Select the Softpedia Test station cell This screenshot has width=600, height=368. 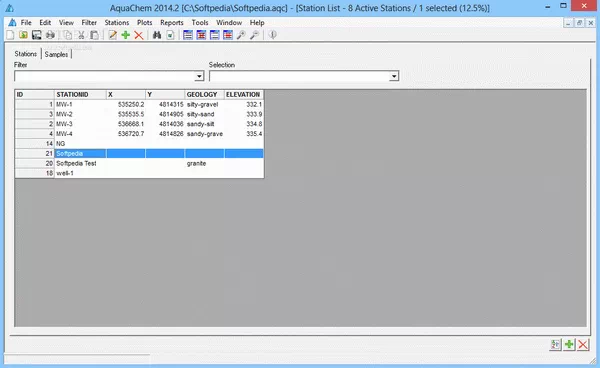tap(80, 163)
